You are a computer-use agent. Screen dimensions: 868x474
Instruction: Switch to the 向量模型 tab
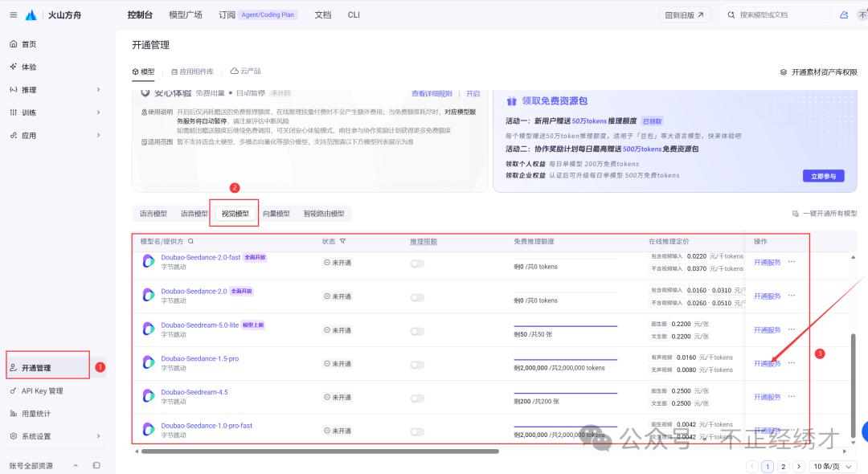tap(276, 214)
